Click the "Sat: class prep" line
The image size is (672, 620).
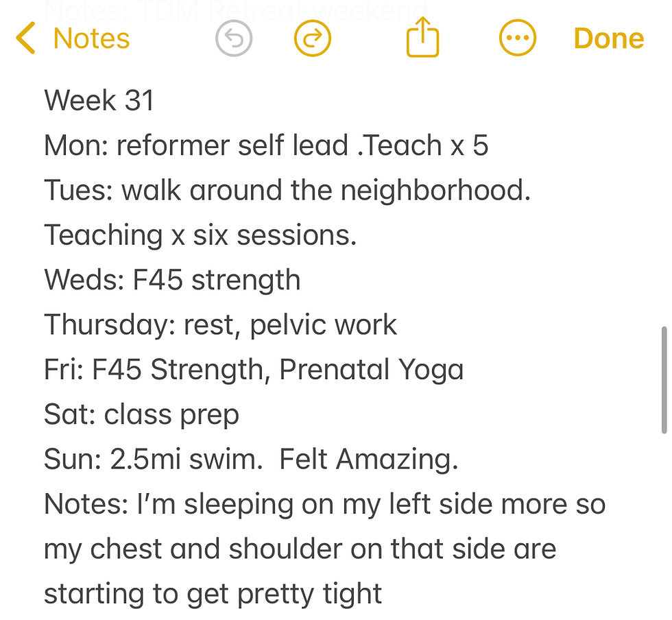pos(141,415)
